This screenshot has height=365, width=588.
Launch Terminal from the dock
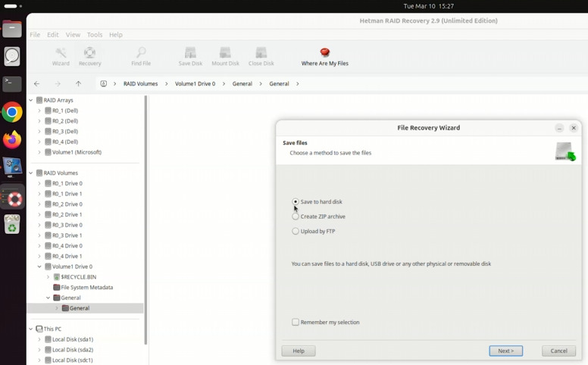tap(12, 84)
